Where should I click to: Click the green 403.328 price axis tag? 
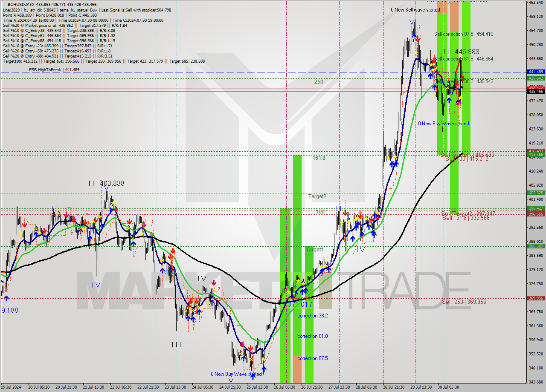tap(536, 193)
